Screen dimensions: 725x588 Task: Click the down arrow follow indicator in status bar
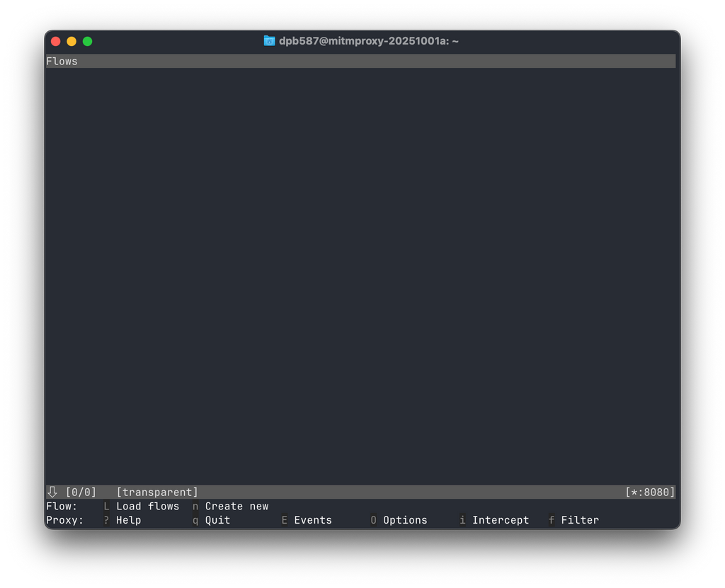52,492
